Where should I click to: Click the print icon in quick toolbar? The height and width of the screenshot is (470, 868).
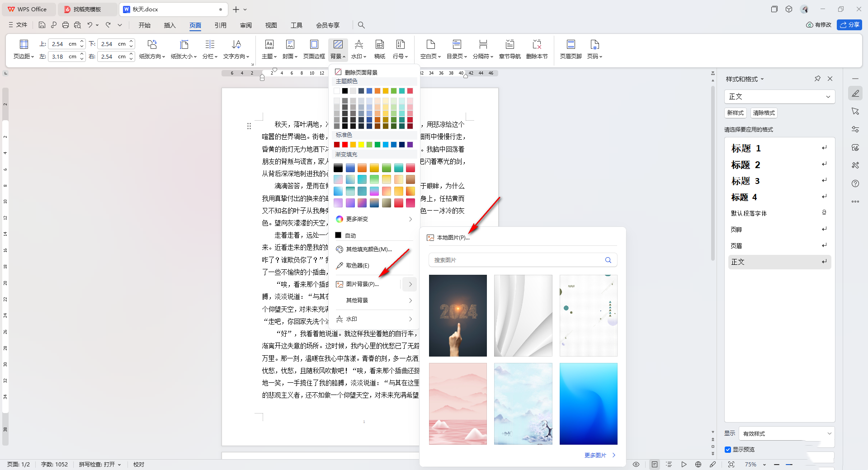(x=66, y=25)
